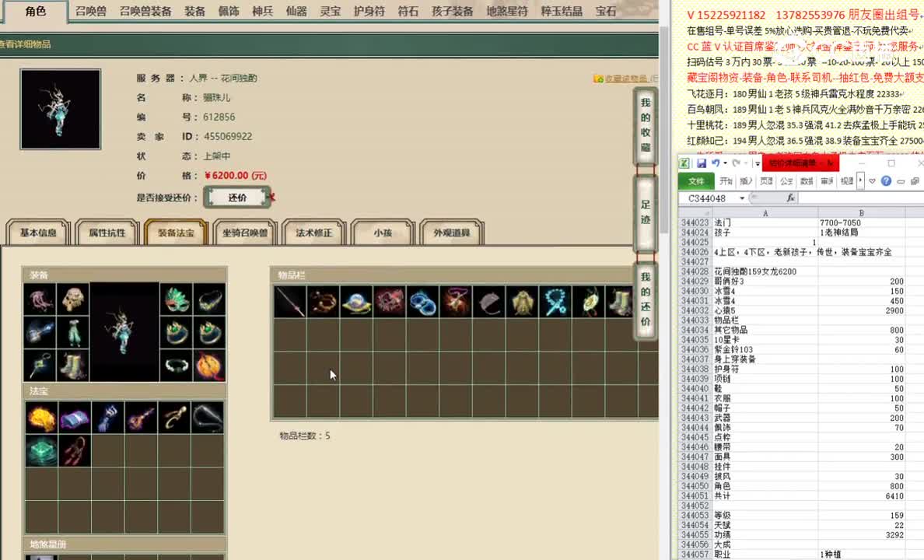Click the Undo icon in Excel quick access bar
The height and width of the screenshot is (560, 924).
[x=716, y=163]
